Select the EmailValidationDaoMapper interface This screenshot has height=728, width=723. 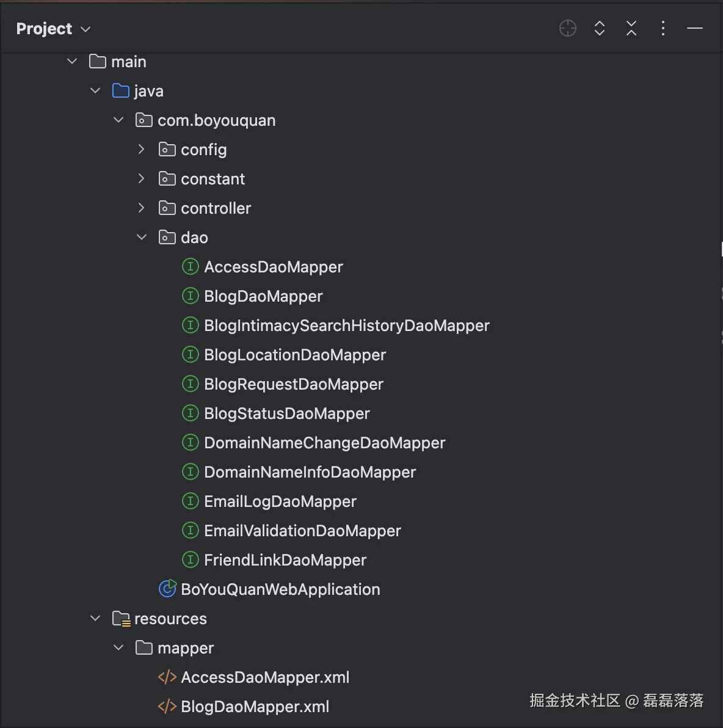(302, 531)
